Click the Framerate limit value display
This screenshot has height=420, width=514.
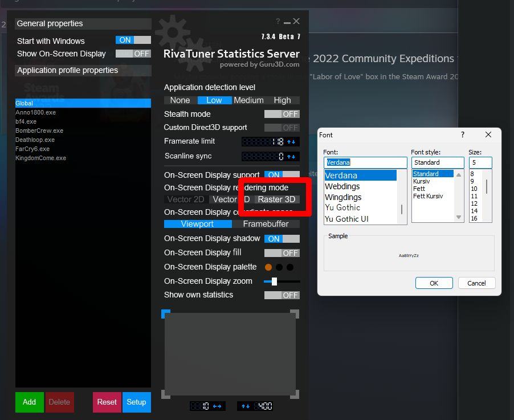263,142
